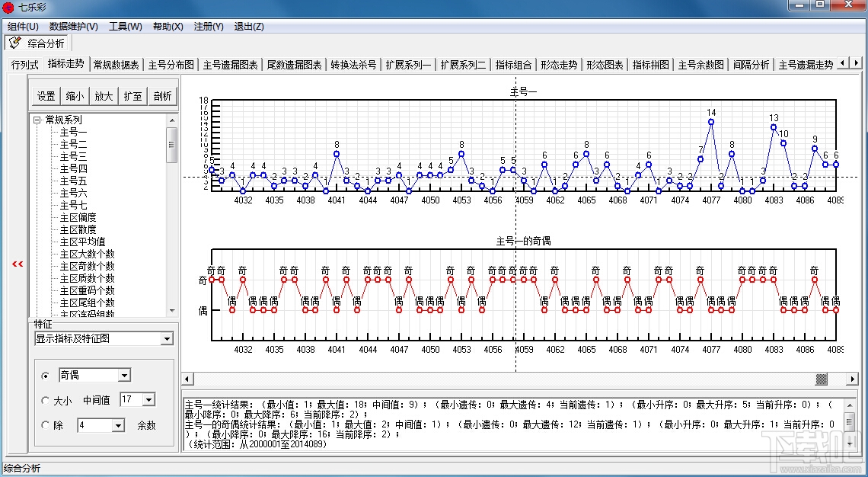The image size is (868, 477).
Task: Select 主区平均值 in the tree
Action: [82, 242]
